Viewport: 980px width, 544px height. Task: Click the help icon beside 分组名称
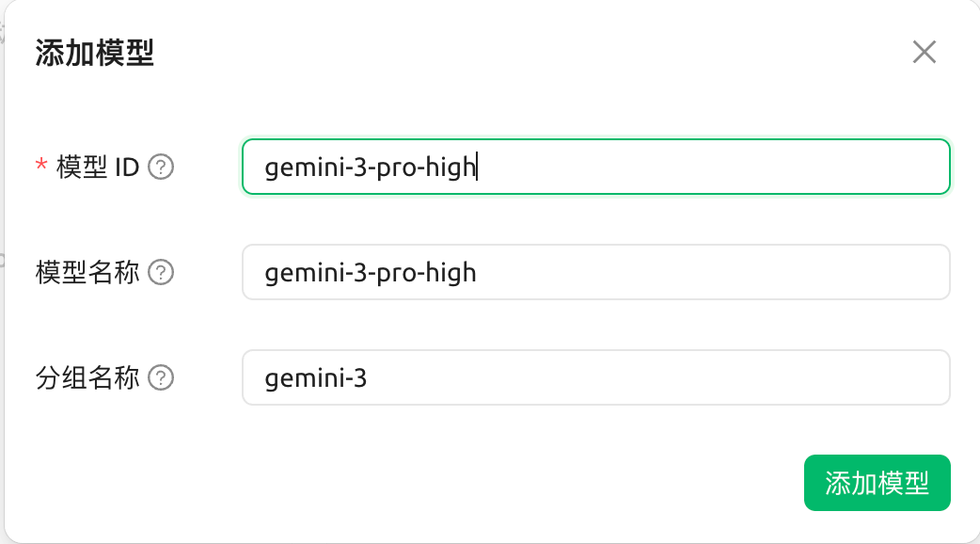[162, 377]
